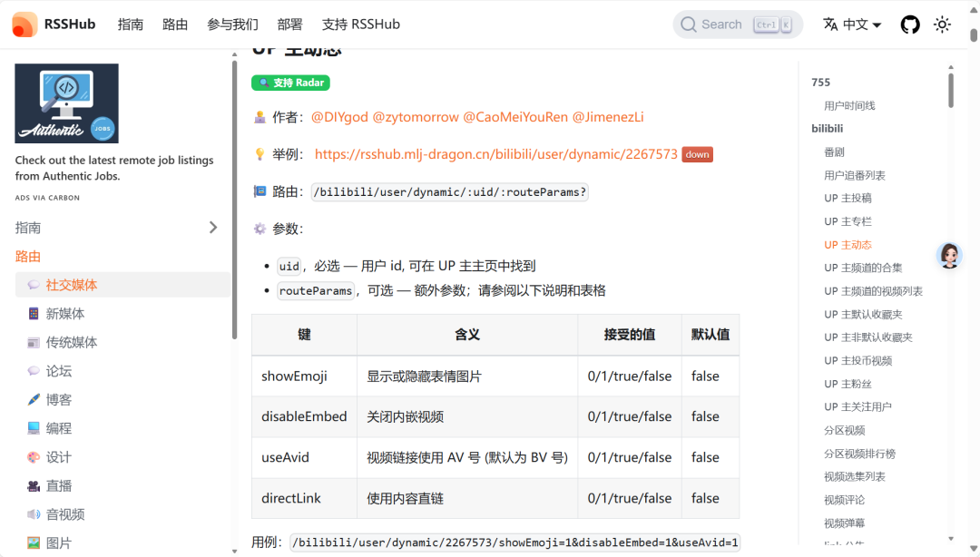Click the 博客 pen icon
The width and height of the screenshot is (980, 557).
click(x=34, y=399)
